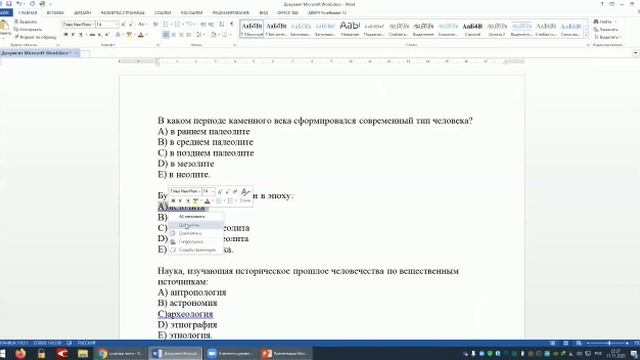Toggle subscript formatting
The width and height of the screenshot is (640, 360).
pos(100,35)
